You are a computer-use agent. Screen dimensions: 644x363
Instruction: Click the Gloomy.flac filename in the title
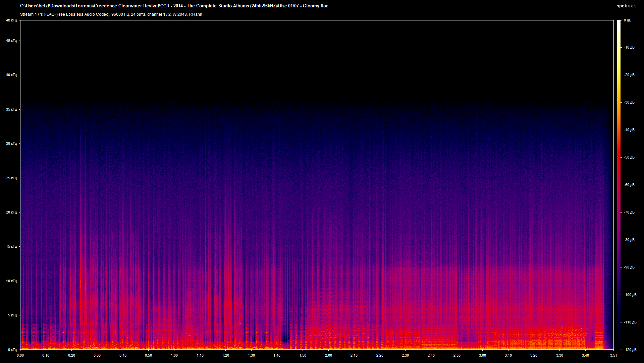(x=315, y=6)
